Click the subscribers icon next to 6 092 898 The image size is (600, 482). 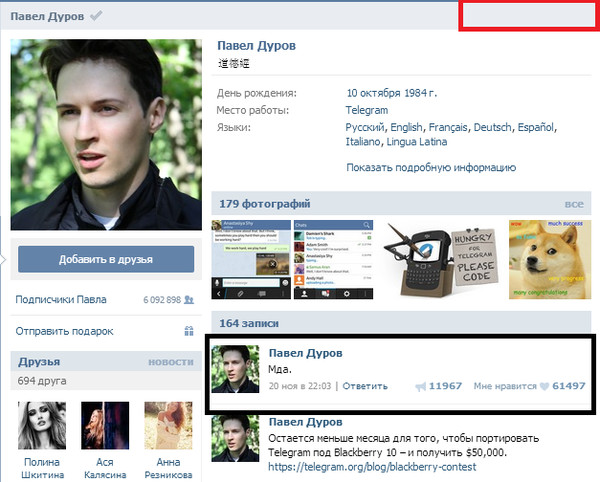189,300
